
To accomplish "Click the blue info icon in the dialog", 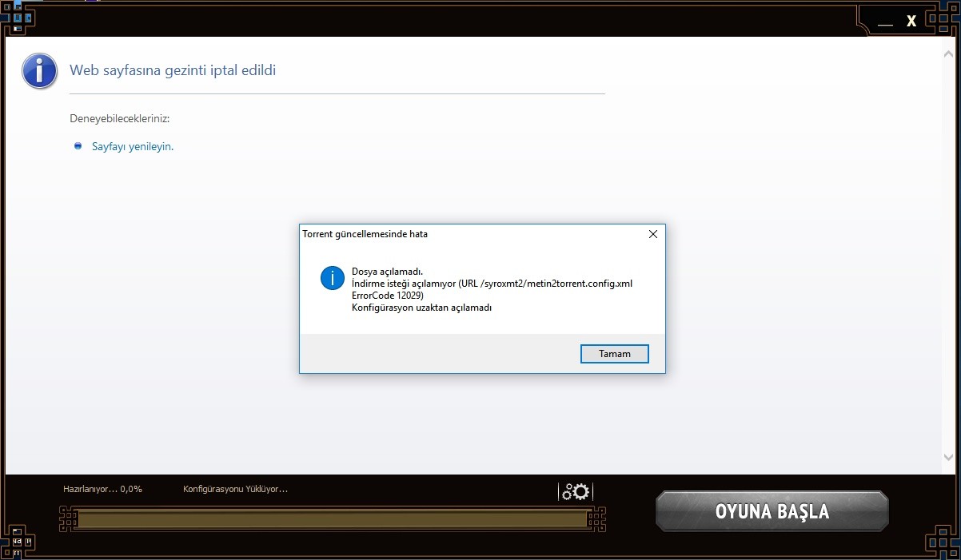I will 332,279.
